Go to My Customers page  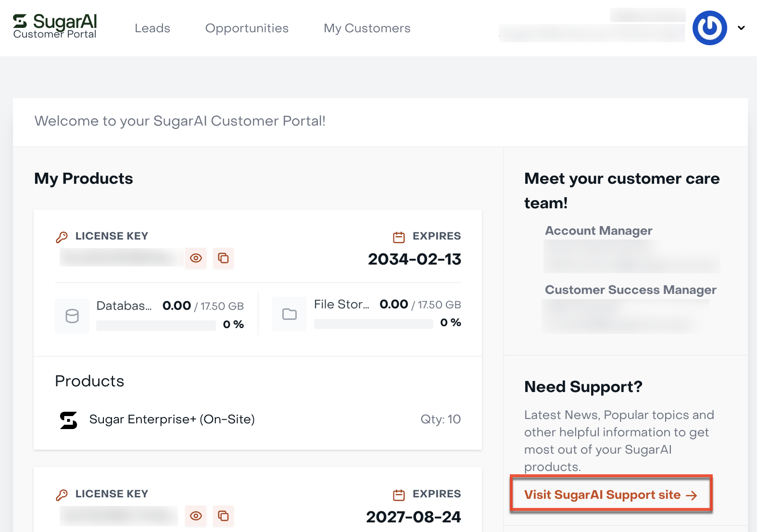click(367, 28)
